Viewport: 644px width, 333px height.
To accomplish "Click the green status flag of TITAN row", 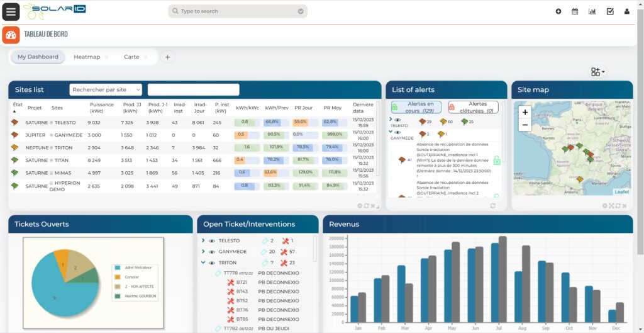I will pyautogui.click(x=15, y=160).
